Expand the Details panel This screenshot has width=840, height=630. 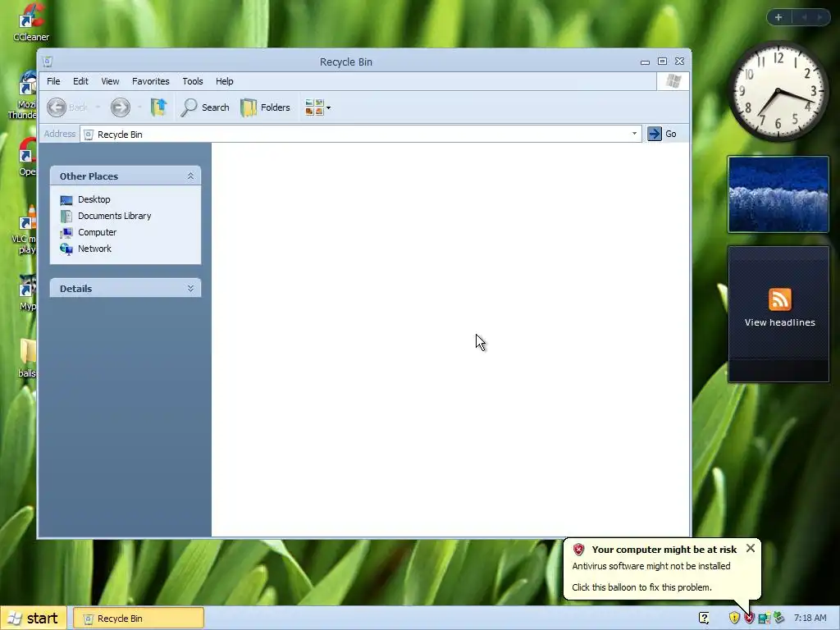click(x=190, y=288)
